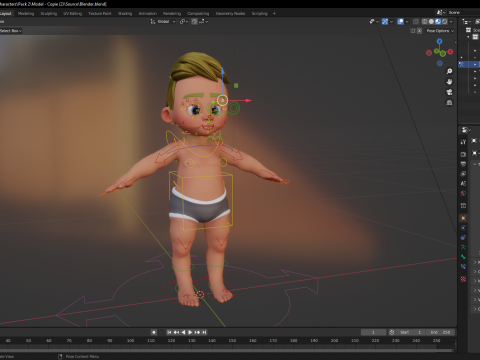The width and height of the screenshot is (480, 360).
Task: Open the Pose Options dropdown
Action: pyautogui.click(x=440, y=31)
